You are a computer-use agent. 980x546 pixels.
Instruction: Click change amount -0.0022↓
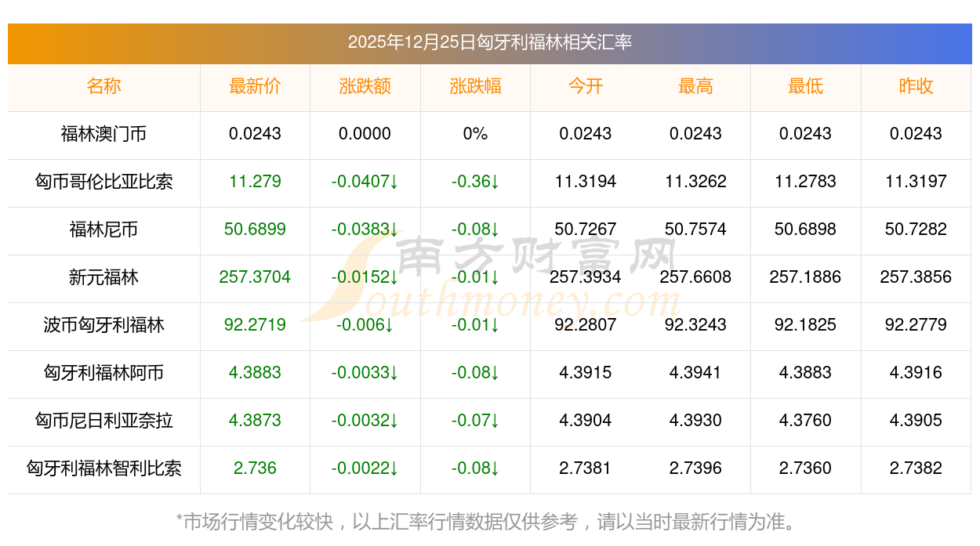click(x=365, y=468)
